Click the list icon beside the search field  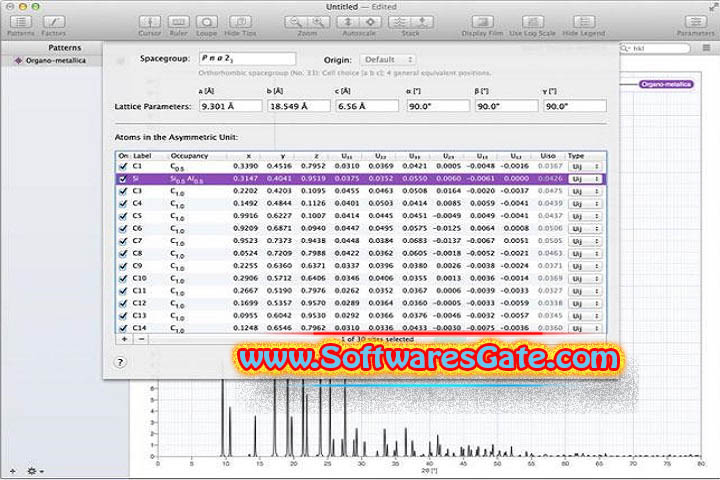pyautogui.click(x=706, y=48)
